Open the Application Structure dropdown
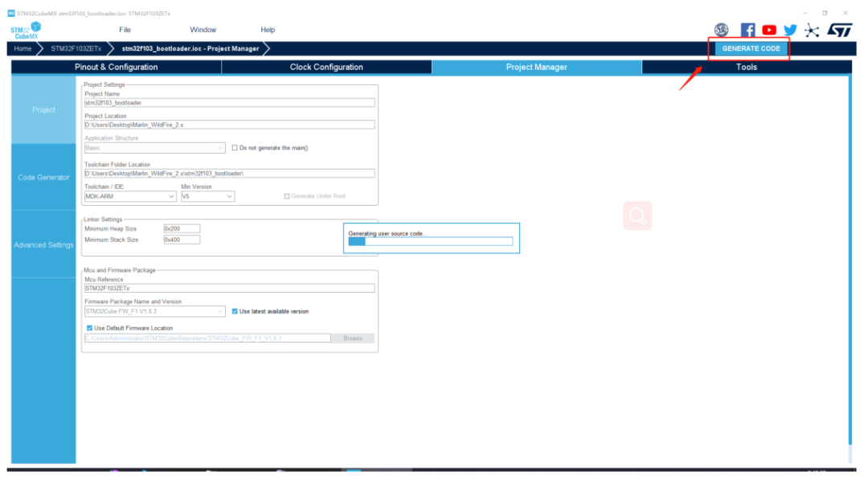This screenshot has width=868, height=480. click(x=154, y=148)
